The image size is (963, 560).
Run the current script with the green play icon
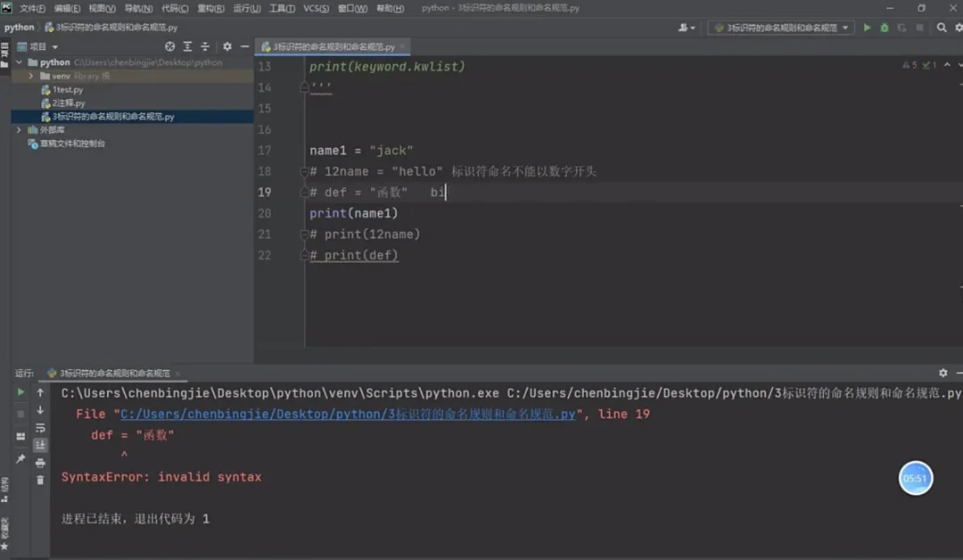[x=867, y=28]
